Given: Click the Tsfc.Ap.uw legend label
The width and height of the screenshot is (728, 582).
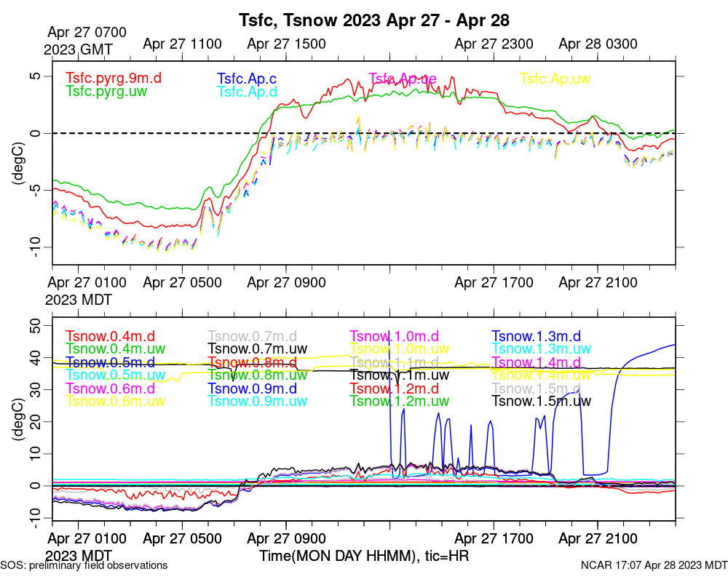Looking at the screenshot, I should (555, 79).
